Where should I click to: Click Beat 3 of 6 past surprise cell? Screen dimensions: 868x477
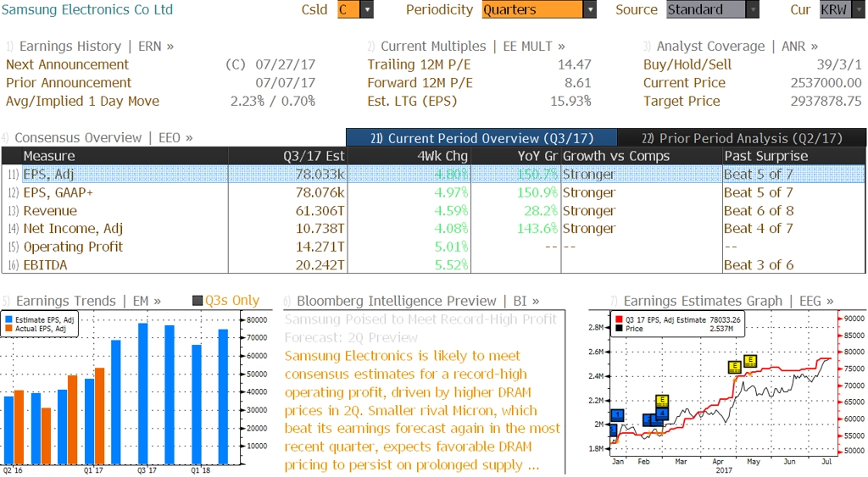click(x=759, y=265)
